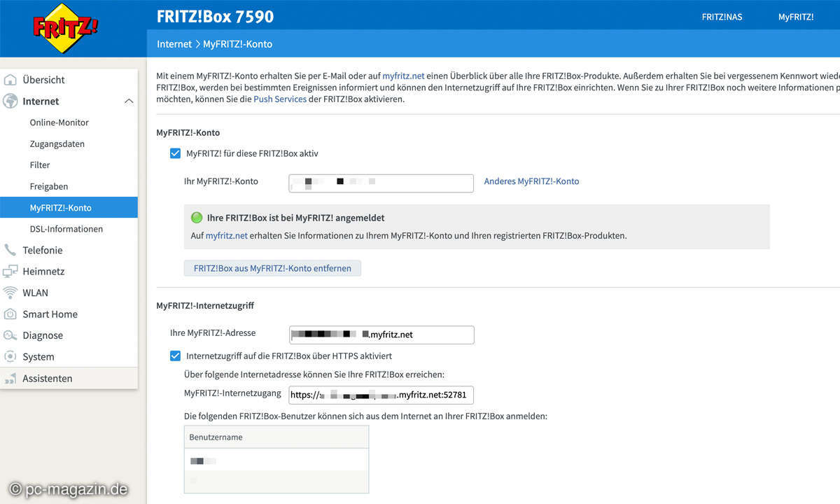Open Übersicht via its home icon
Image resolution: width=840 pixels, height=504 pixels.
(x=10, y=80)
